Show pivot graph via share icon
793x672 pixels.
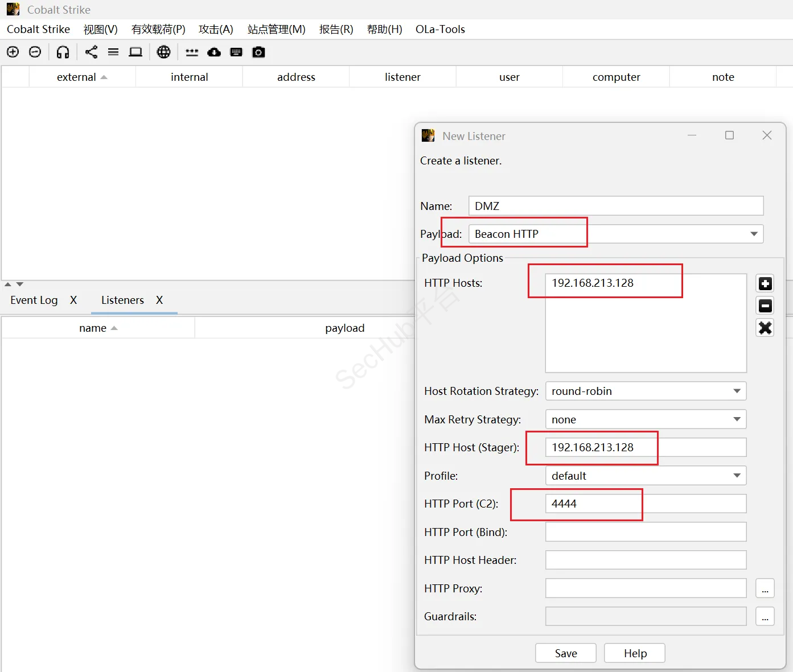point(91,52)
